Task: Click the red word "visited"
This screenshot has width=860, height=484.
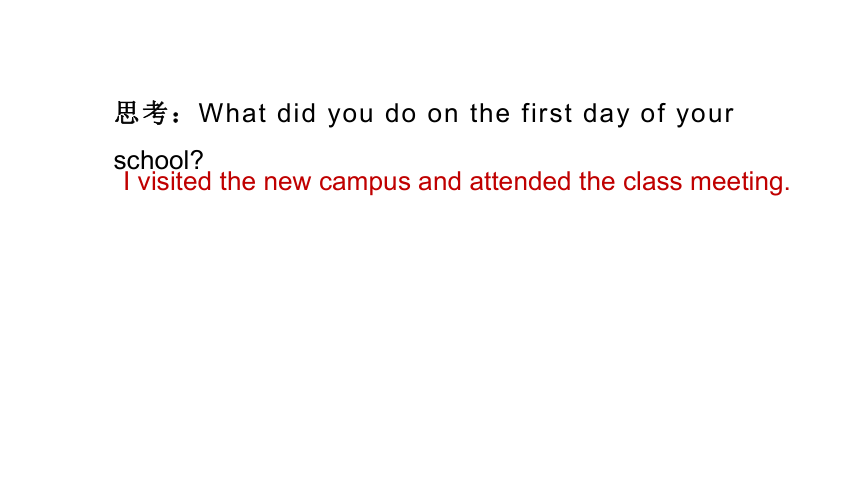Action: coord(174,182)
